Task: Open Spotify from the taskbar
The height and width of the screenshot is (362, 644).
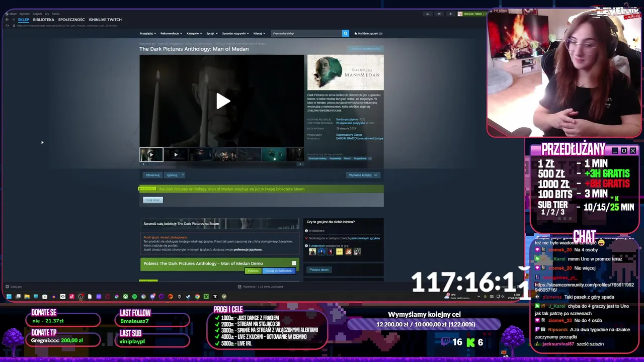Action: coord(134,297)
